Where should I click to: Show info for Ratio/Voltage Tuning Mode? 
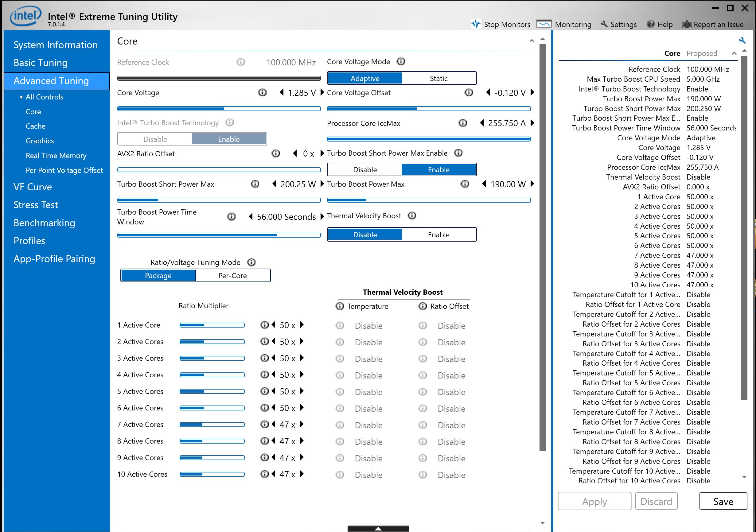[x=251, y=262]
